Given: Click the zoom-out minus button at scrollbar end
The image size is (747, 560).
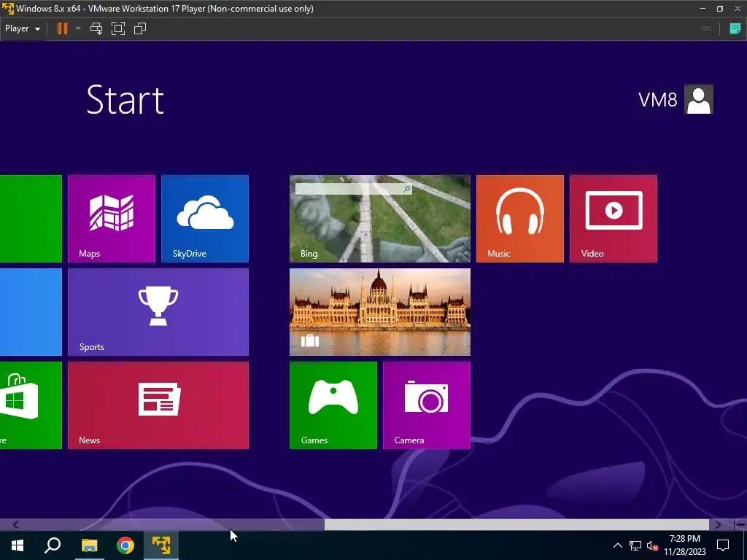Looking at the screenshot, I should pyautogui.click(x=740, y=525).
